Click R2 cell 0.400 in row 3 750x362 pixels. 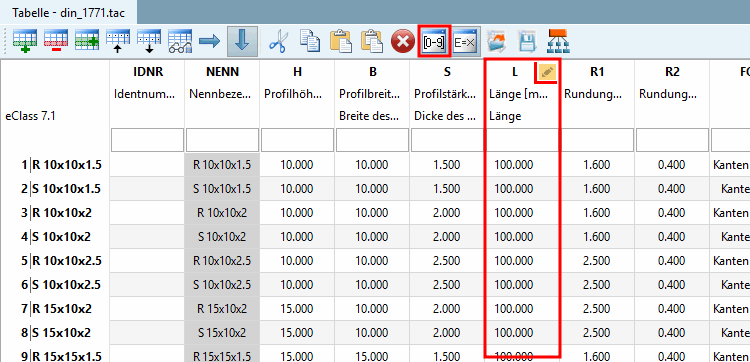[672, 213]
